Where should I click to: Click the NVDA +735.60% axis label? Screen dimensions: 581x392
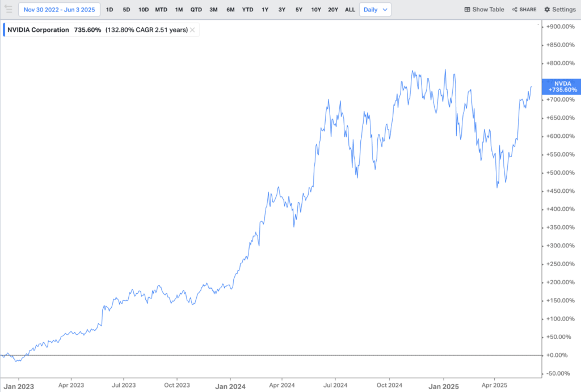coord(562,86)
